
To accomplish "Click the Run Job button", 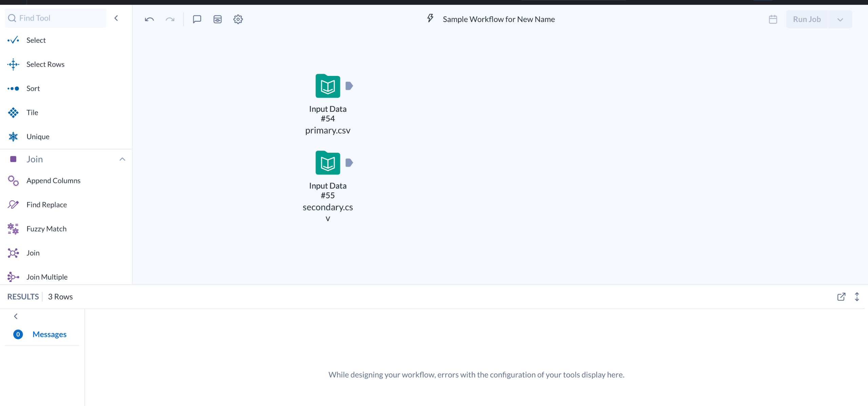I will (807, 19).
